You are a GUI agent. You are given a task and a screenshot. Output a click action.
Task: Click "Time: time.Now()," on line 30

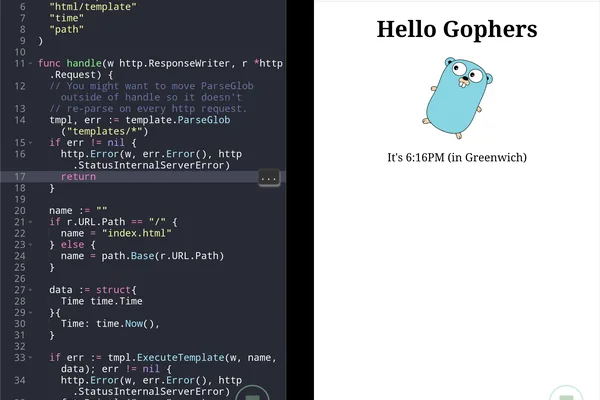tap(110, 324)
